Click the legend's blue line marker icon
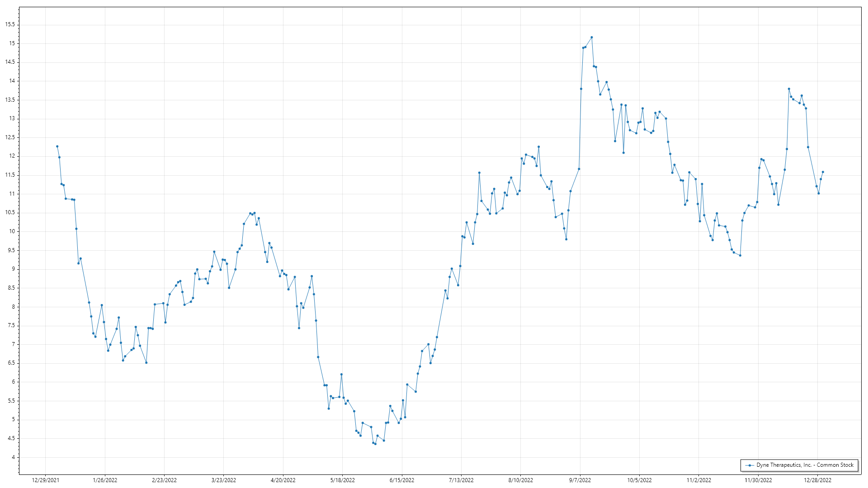This screenshot has width=868, height=488. point(750,465)
